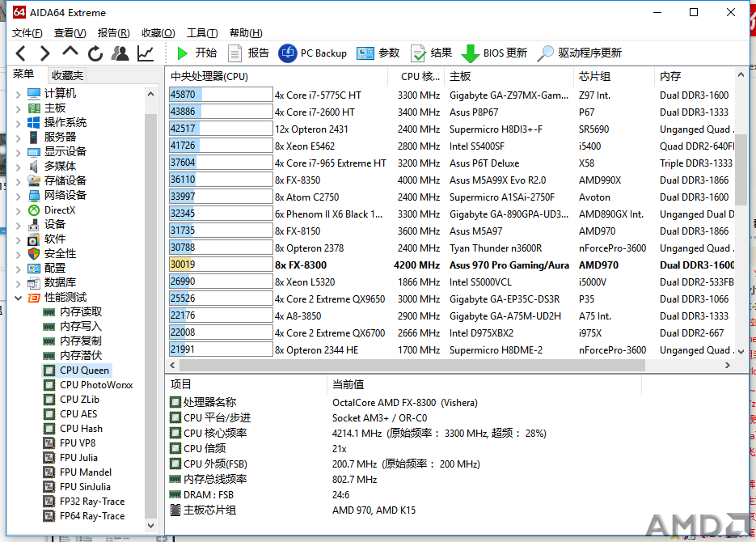Image resolution: width=756 pixels, height=542 pixels.
Task: Select the 8x Atom C2750 row
Action: 451,197
